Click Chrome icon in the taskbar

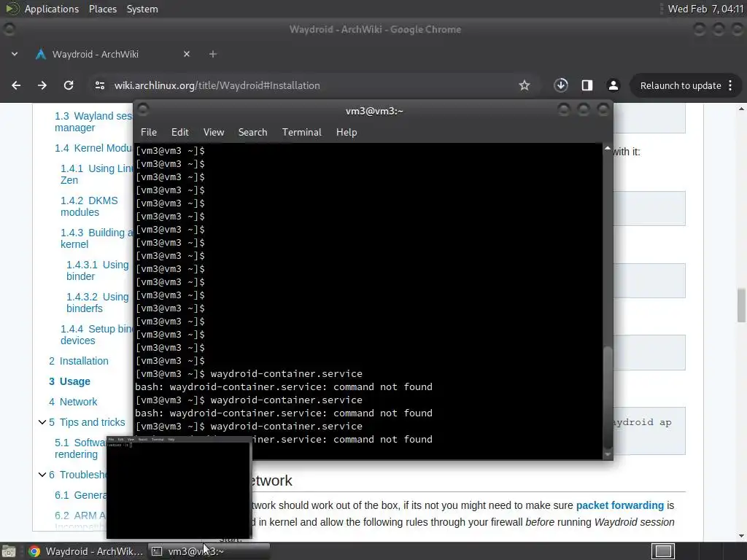tap(34, 551)
